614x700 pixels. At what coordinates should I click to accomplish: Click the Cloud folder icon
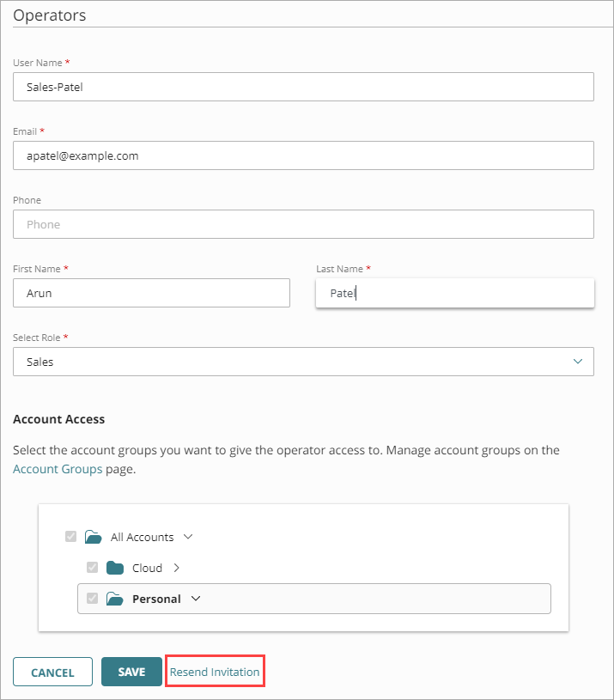[x=114, y=568]
